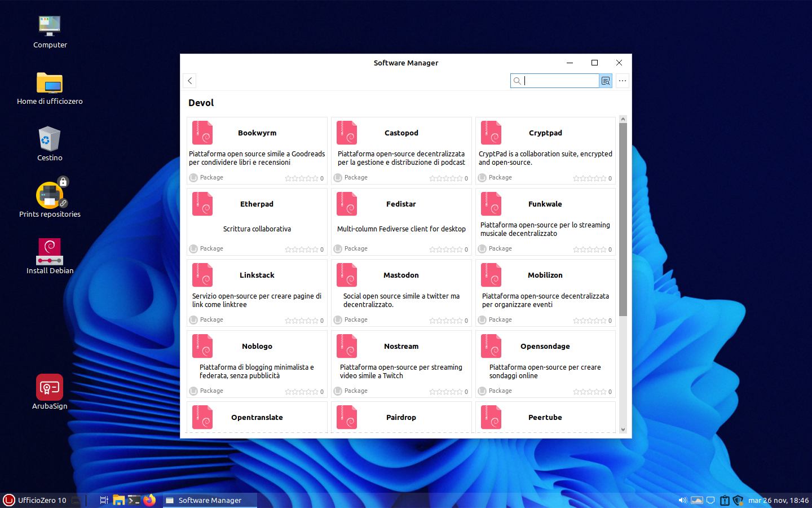Focus the search input field
812x508 pixels.
click(x=555, y=81)
